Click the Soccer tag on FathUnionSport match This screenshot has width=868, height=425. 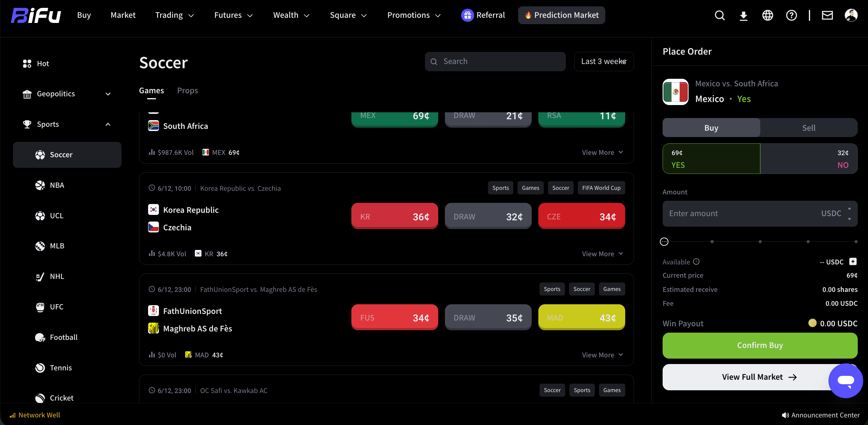(x=581, y=289)
